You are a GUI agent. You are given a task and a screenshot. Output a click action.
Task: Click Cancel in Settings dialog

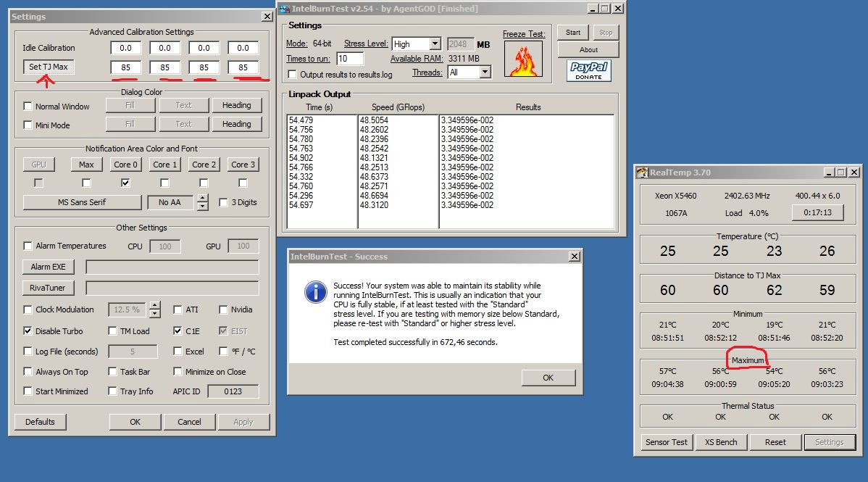tap(189, 422)
